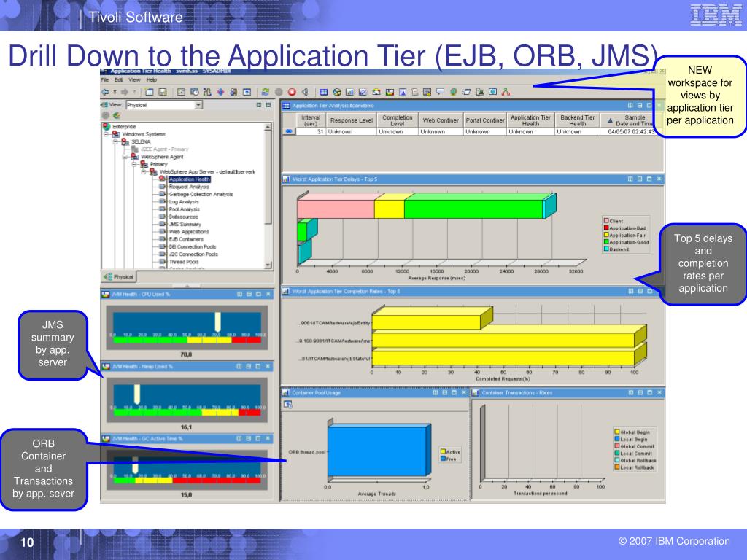Open the Forward history dropdown arrow
Viewport: 747px width, 560px height.
pyautogui.click(x=134, y=92)
